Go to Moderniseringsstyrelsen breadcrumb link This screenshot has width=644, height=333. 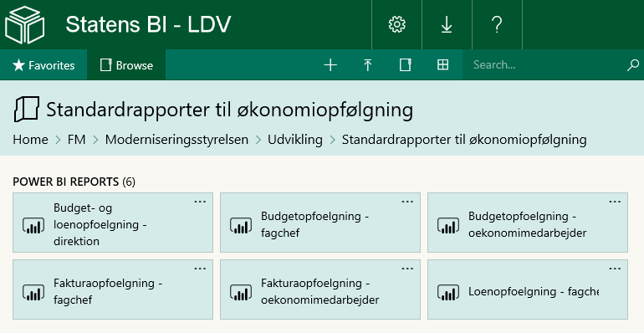tap(176, 140)
